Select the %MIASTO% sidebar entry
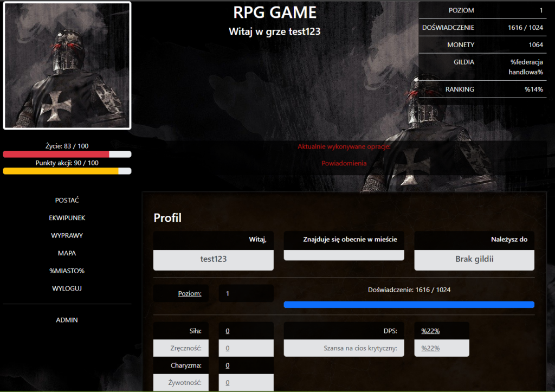The height and width of the screenshot is (392, 555). (x=67, y=271)
